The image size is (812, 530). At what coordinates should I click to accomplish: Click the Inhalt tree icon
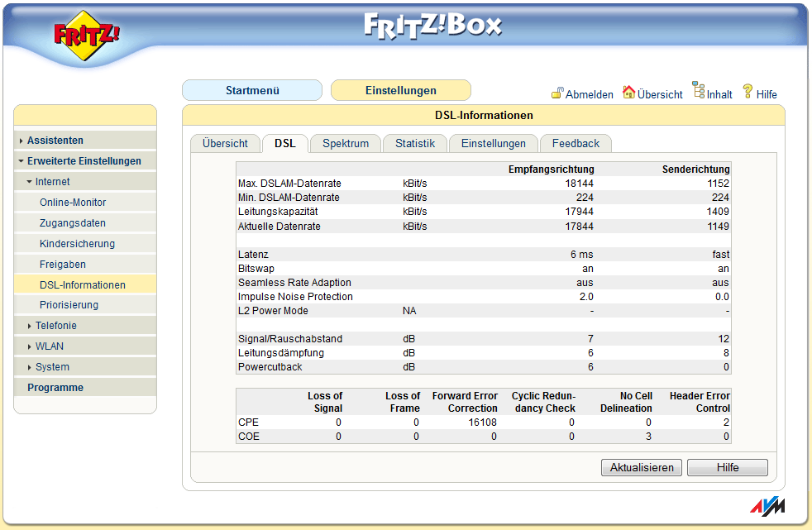pyautogui.click(x=699, y=90)
